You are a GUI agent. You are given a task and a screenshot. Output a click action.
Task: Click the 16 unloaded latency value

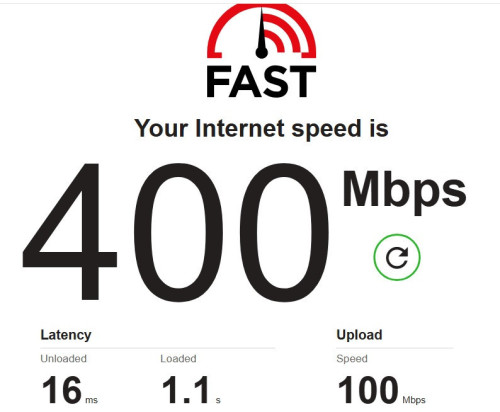click(x=62, y=390)
